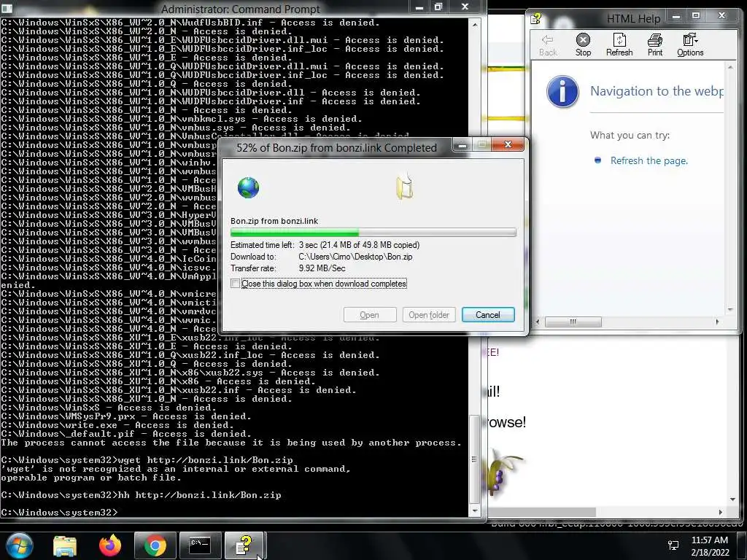Click the folder icon in download dialog
Screen dimensions: 747x560
point(404,187)
